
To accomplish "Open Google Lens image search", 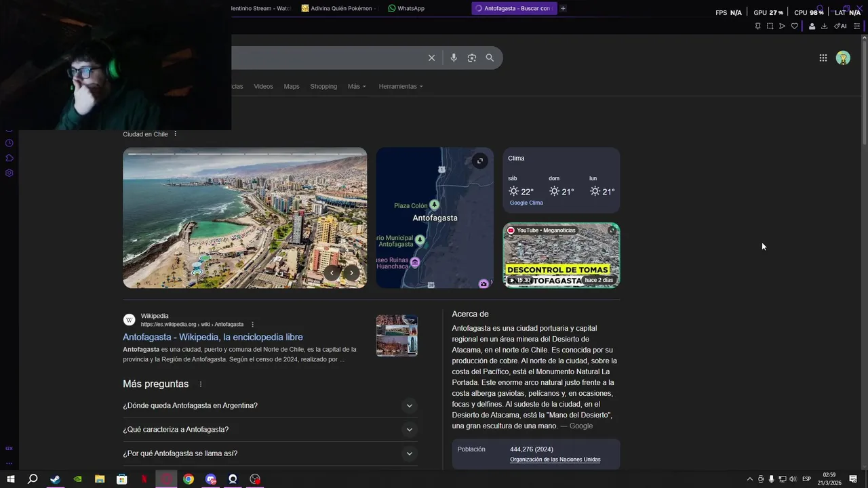I will pyautogui.click(x=472, y=58).
